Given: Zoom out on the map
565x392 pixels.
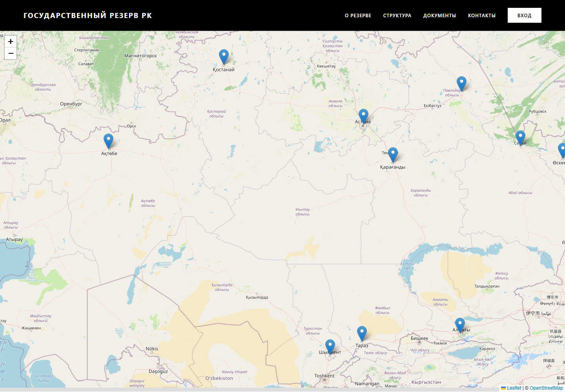Looking at the screenshot, I should coord(11,53).
